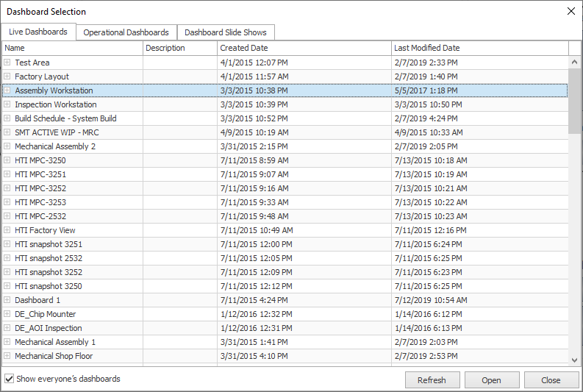Viewport: 583px width, 392px height.
Task: Click plus icon beside Mechanical Shop Floor
Action: tap(7, 356)
